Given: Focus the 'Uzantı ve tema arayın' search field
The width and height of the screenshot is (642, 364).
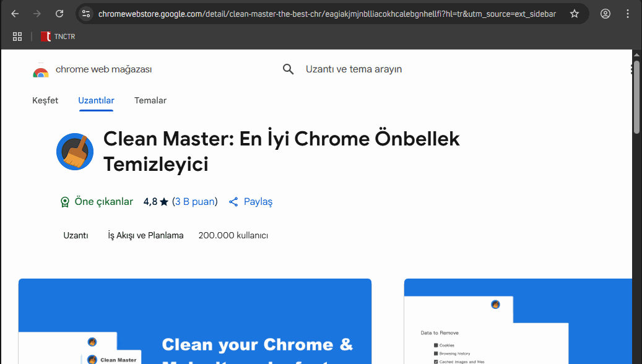Looking at the screenshot, I should (354, 69).
